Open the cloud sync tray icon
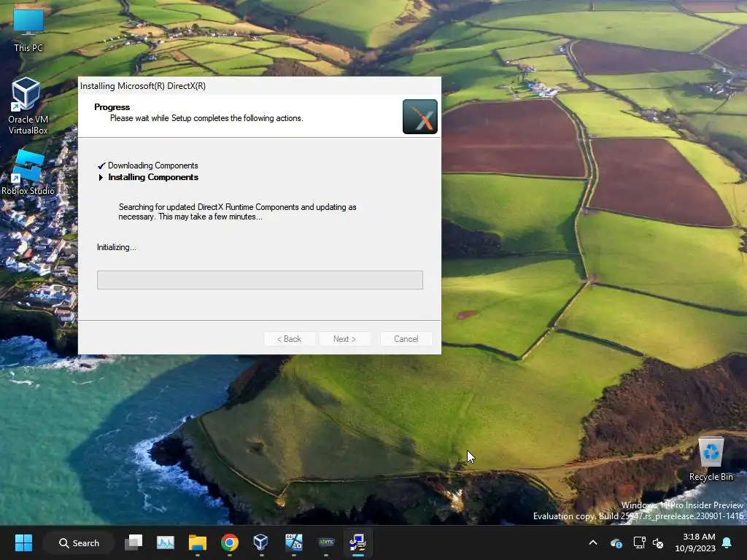Screen dimensions: 747x560 pos(616,542)
